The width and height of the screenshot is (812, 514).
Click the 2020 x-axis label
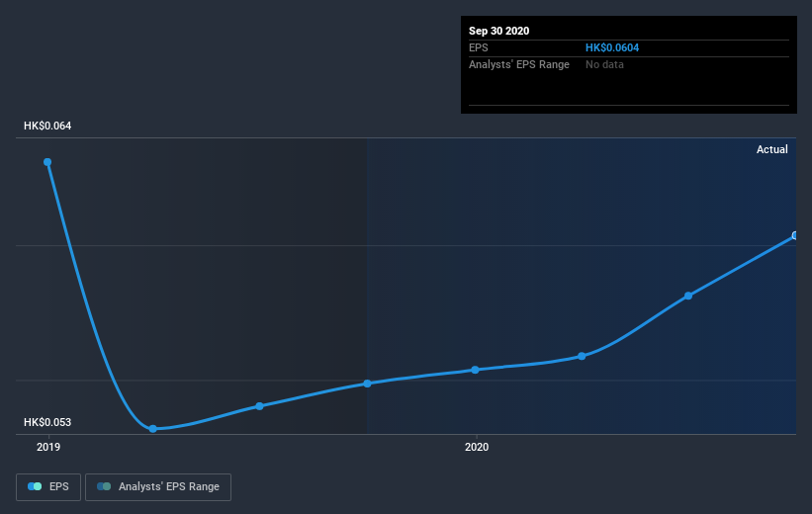(x=477, y=447)
